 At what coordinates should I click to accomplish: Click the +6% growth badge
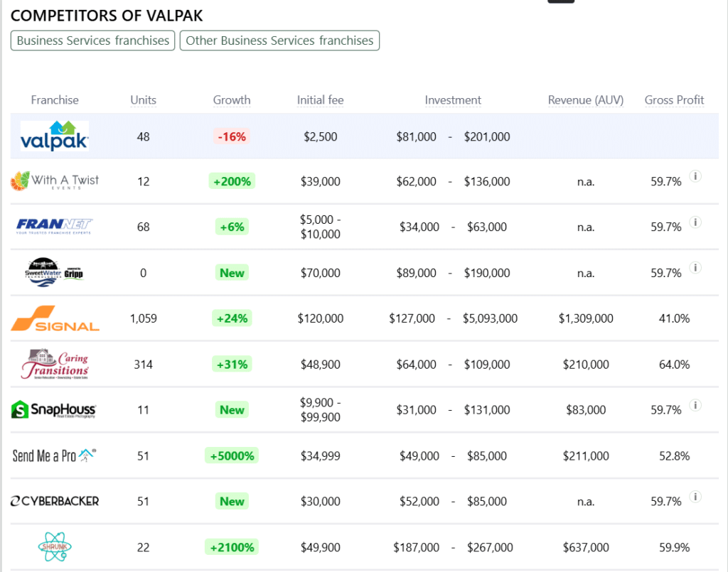232,227
